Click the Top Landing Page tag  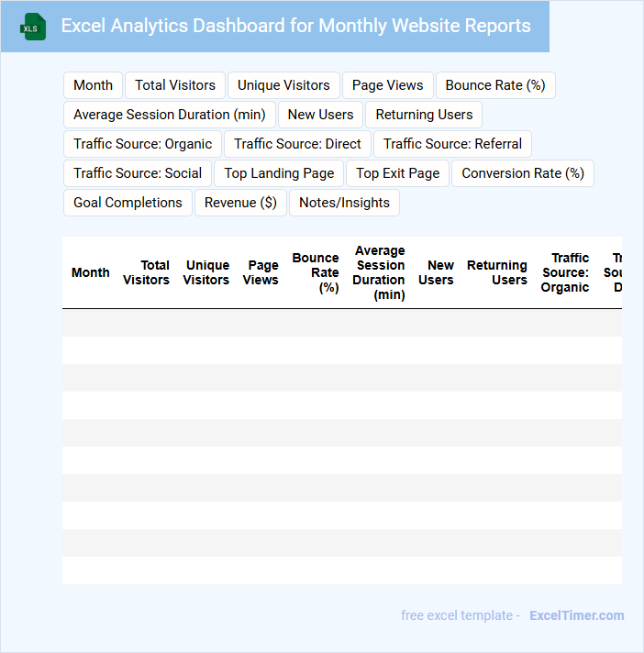[279, 173]
